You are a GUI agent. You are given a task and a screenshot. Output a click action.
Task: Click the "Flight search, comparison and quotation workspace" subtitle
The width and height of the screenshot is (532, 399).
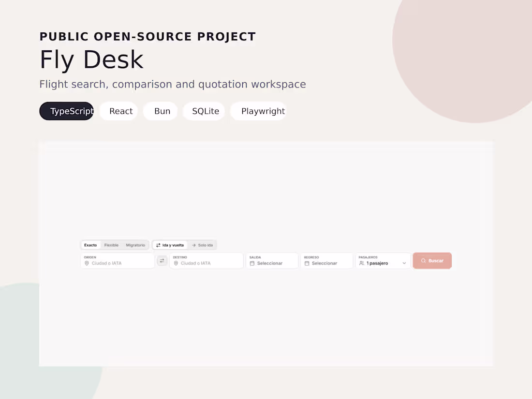[x=173, y=84]
